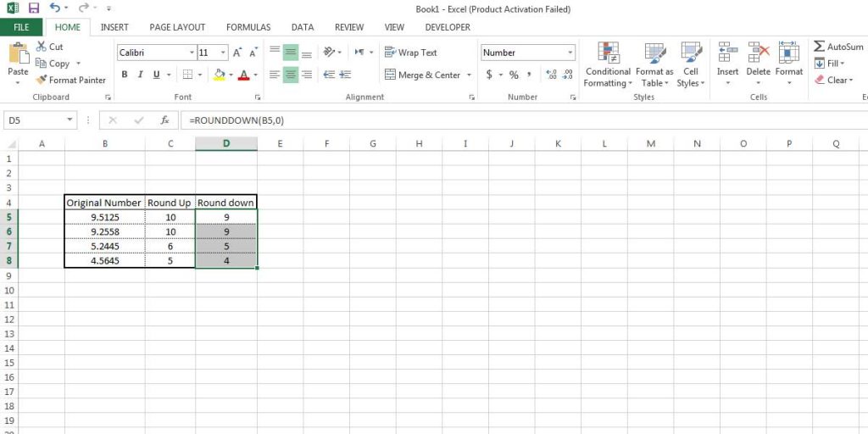Apply the red font color
Viewport: 868px width, 434px height.
click(243, 75)
